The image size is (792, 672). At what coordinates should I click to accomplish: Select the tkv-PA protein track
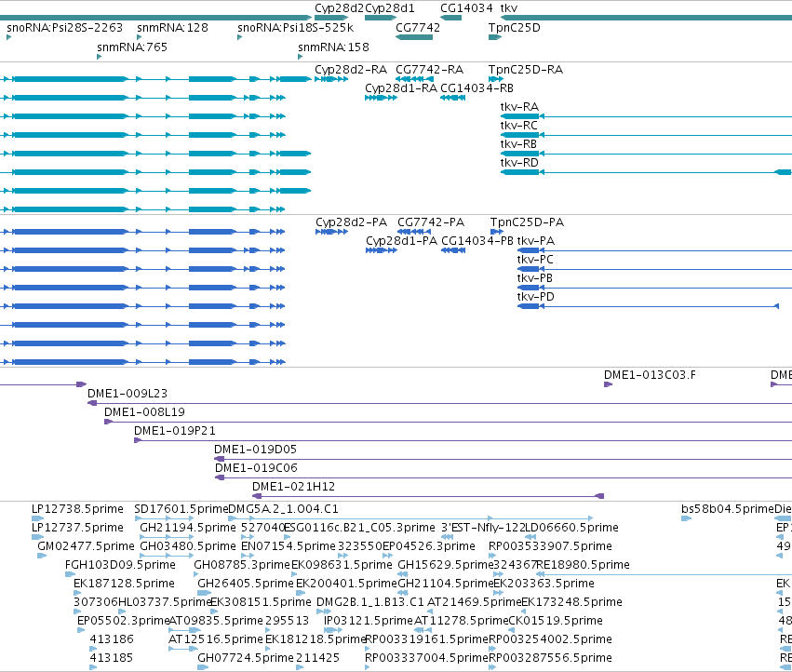pos(535,241)
